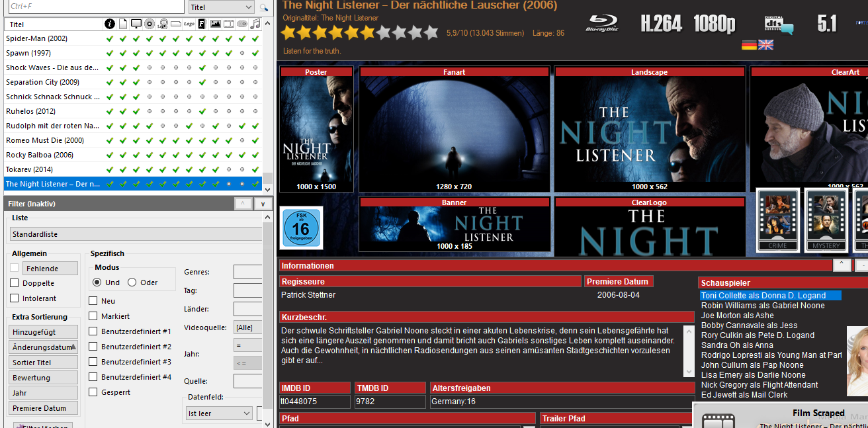Select Robin Williams als Gabriel Noone
868x428 pixels.
[x=763, y=306]
